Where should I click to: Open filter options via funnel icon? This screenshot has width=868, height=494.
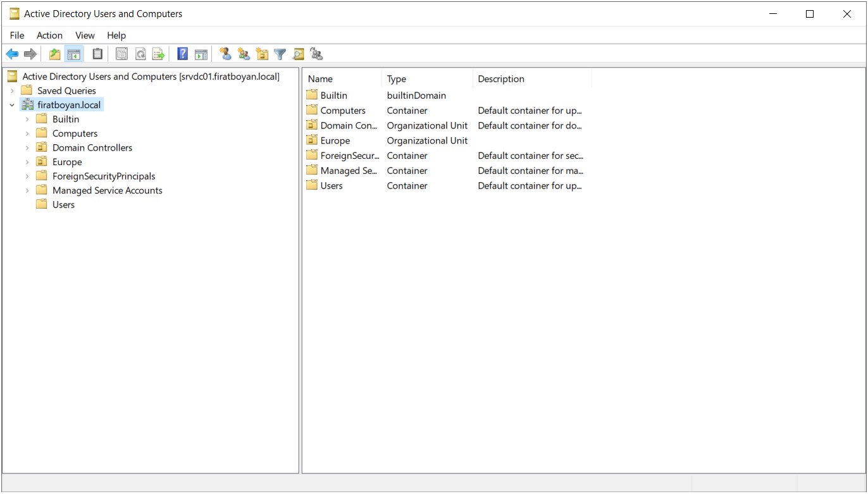(280, 54)
